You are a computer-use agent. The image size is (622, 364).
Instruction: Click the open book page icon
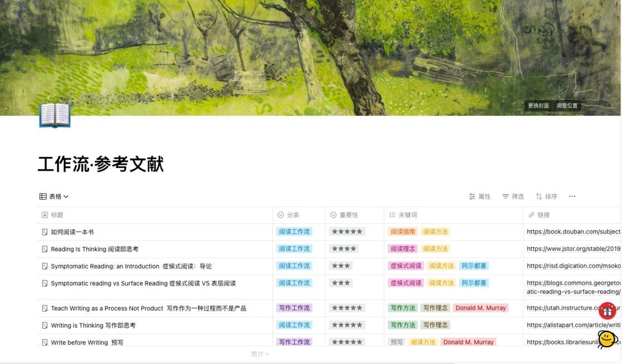click(x=55, y=115)
